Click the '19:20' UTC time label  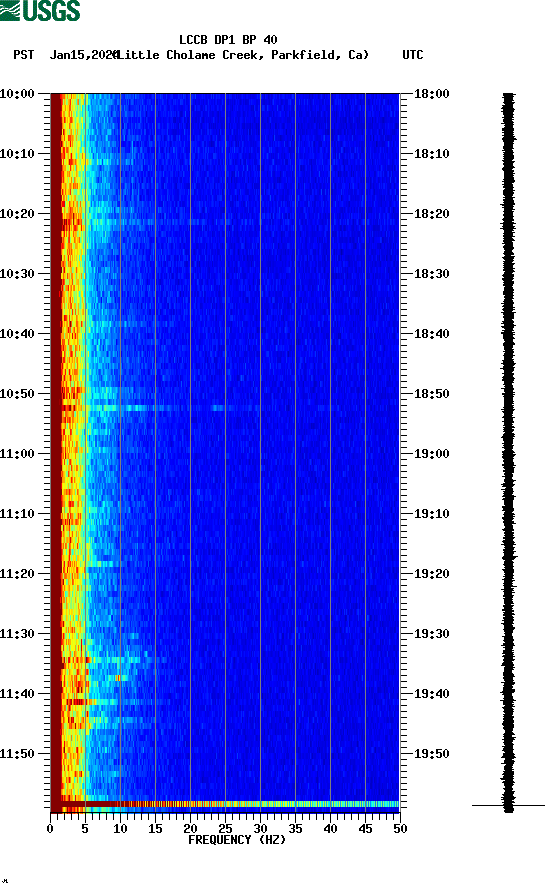click(432, 573)
